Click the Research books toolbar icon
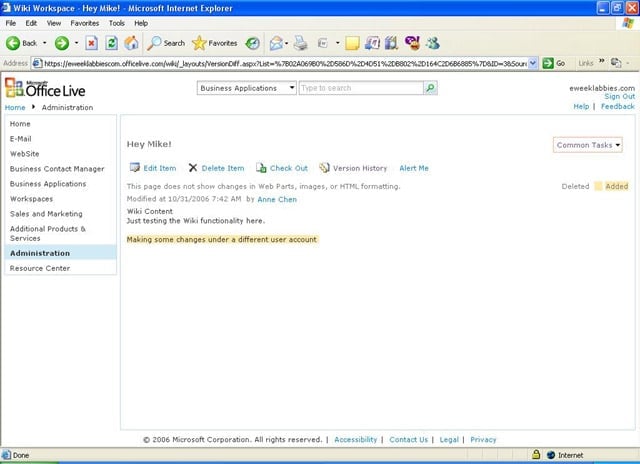The width and height of the screenshot is (640, 464). coord(391,43)
